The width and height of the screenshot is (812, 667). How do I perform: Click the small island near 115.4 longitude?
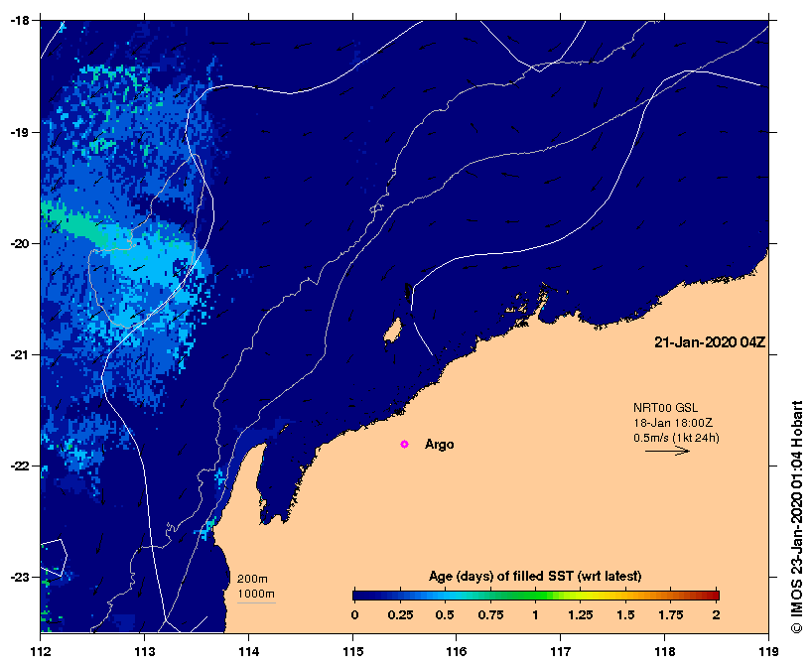click(x=393, y=330)
